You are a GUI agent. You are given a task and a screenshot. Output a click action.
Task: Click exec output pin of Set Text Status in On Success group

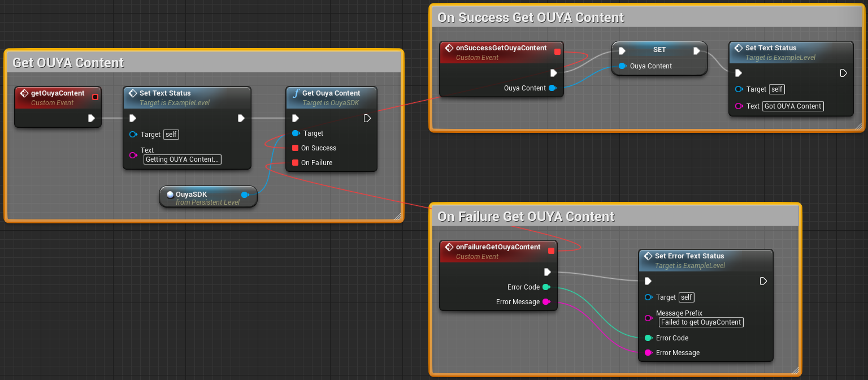coord(843,73)
